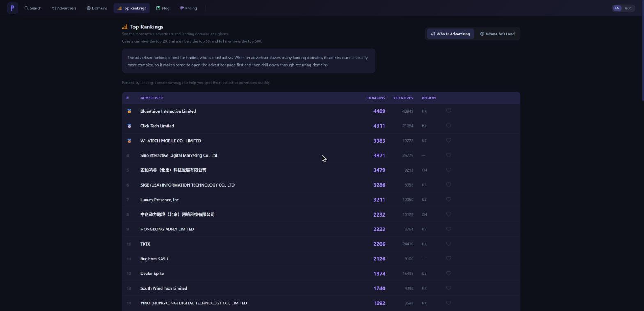Open Dealer Spike advertiser page

coord(152,274)
